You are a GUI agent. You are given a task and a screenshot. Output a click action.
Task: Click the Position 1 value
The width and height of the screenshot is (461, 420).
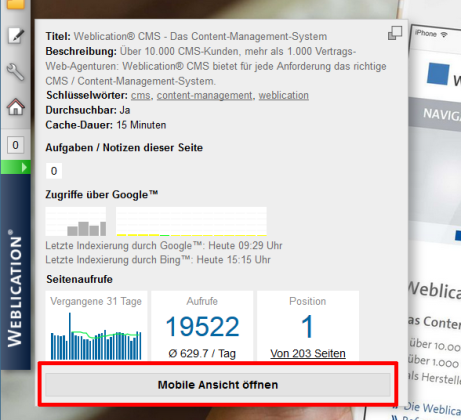click(x=307, y=327)
